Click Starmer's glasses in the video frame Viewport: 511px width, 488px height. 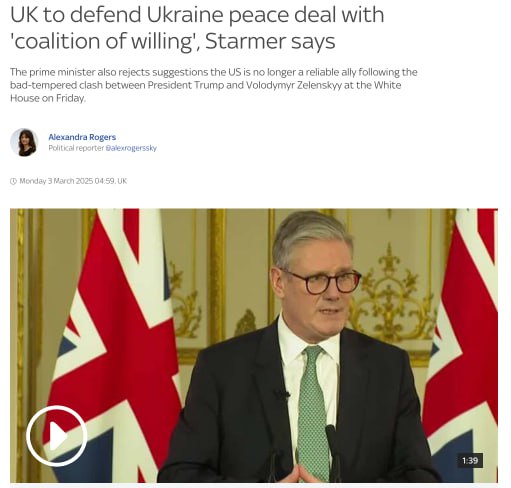(321, 282)
